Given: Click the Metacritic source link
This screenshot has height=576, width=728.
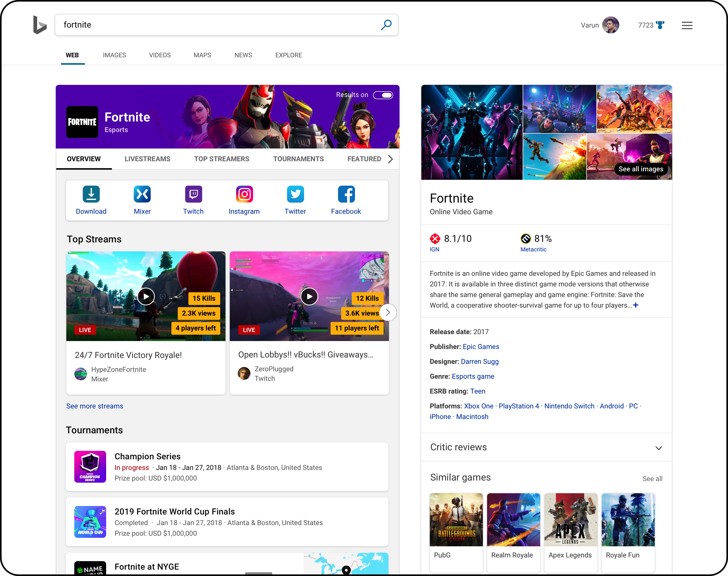Looking at the screenshot, I should [533, 249].
